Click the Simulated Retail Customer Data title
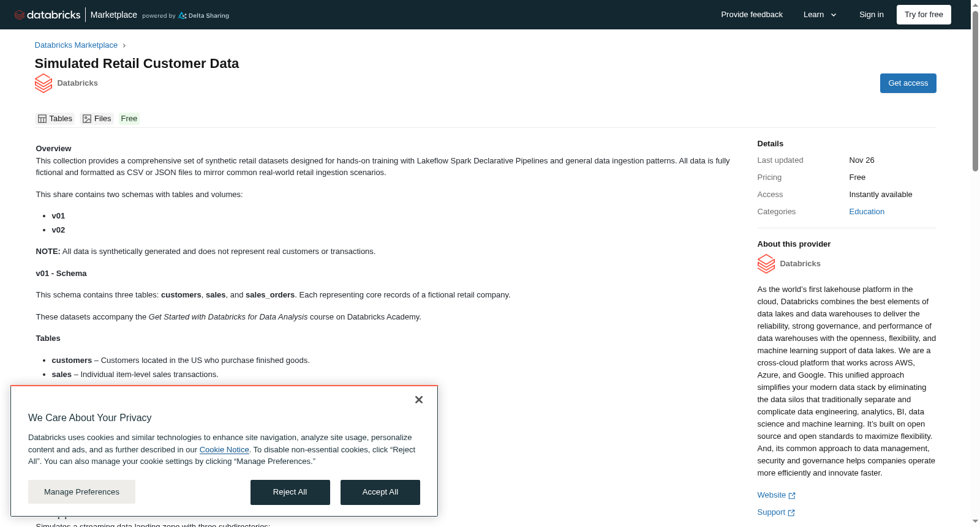The width and height of the screenshot is (980, 527). pyautogui.click(x=137, y=64)
